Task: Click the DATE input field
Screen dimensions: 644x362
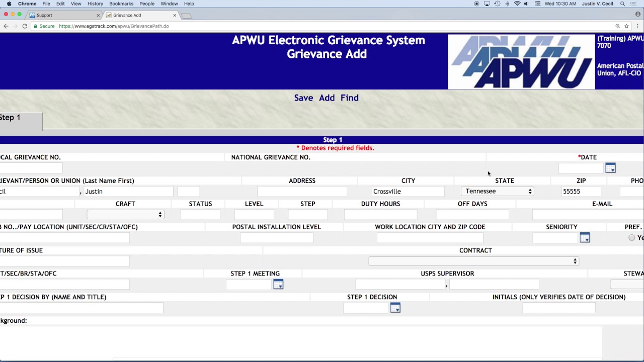Action: click(x=581, y=168)
